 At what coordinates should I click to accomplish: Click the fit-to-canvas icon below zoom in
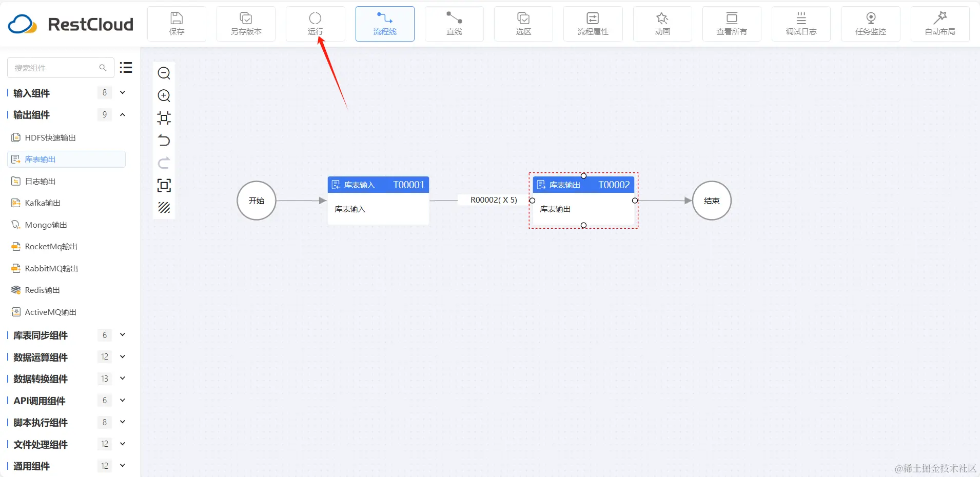[164, 118]
